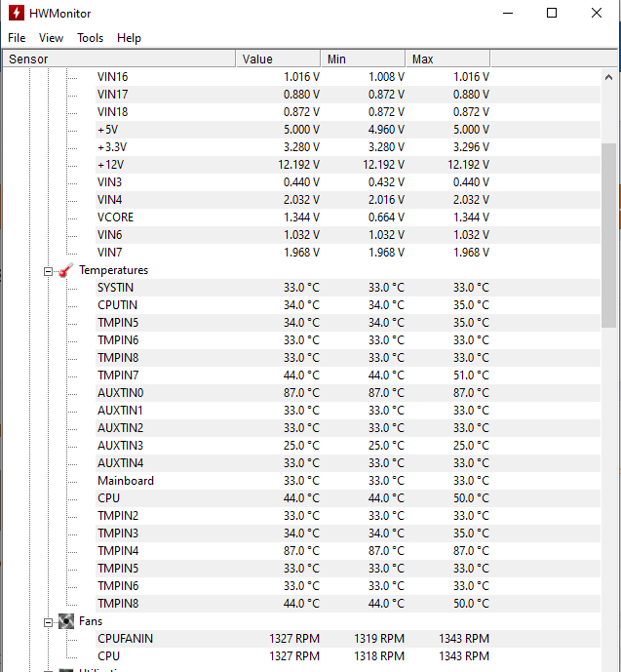This screenshot has width=621, height=672.
Task: Select the VIN7 voltage row
Action: click(348, 253)
